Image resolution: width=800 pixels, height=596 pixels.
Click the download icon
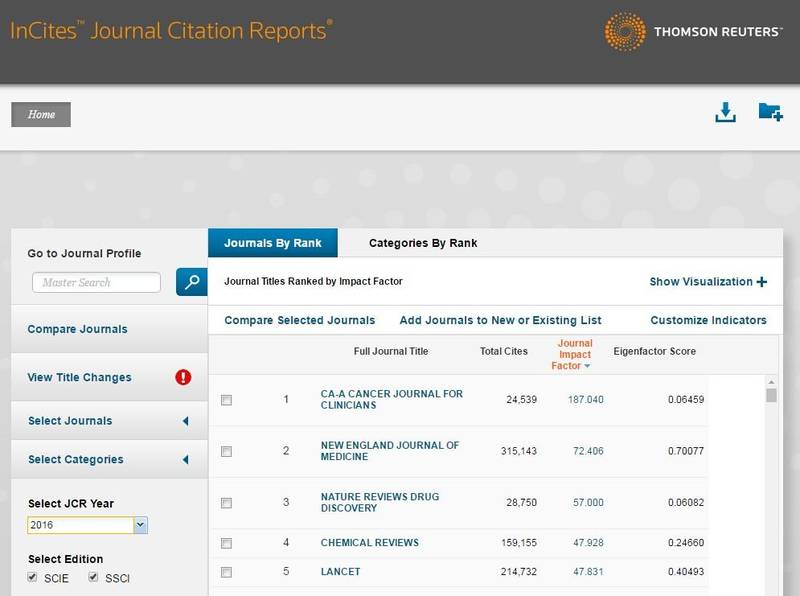[725, 112]
